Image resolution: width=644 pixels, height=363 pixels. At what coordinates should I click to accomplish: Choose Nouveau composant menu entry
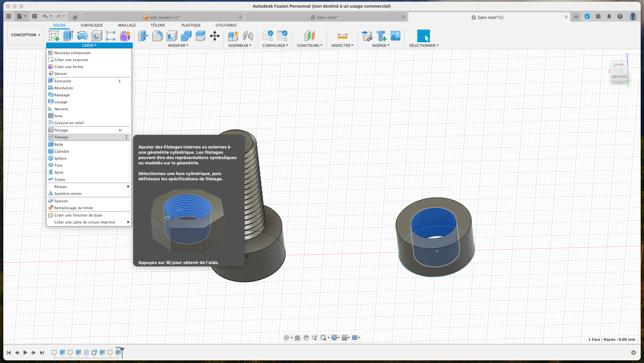pyautogui.click(x=88, y=53)
